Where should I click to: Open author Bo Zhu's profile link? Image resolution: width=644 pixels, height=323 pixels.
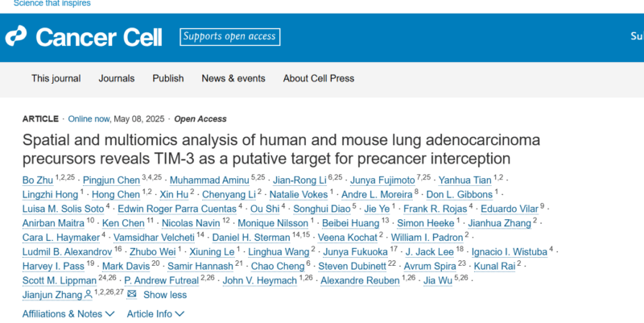[x=38, y=180]
